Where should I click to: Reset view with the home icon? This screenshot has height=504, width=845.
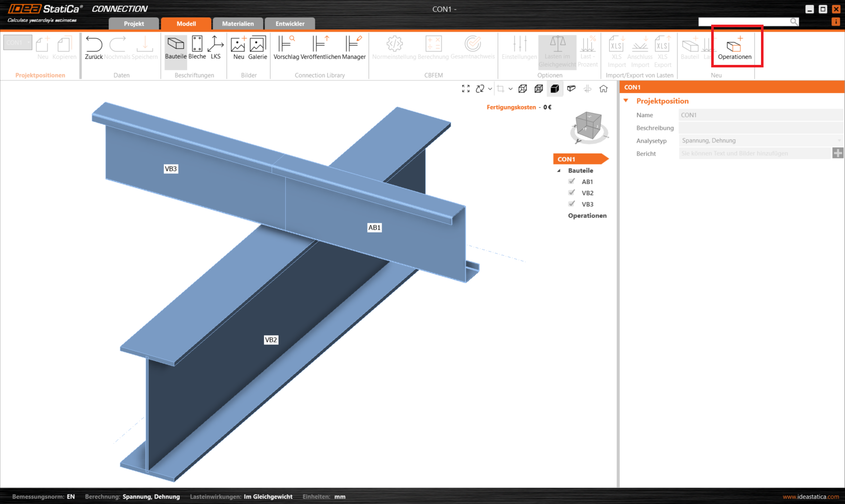[604, 89]
